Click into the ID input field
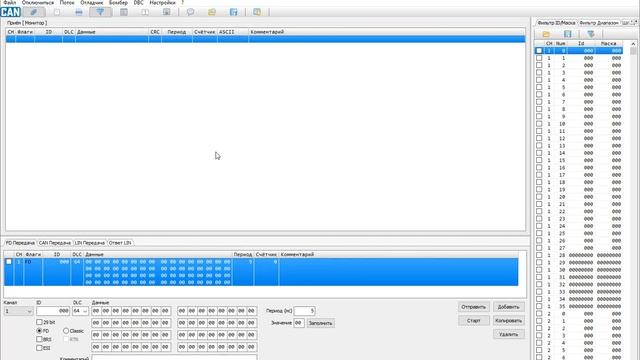 [x=53, y=311]
